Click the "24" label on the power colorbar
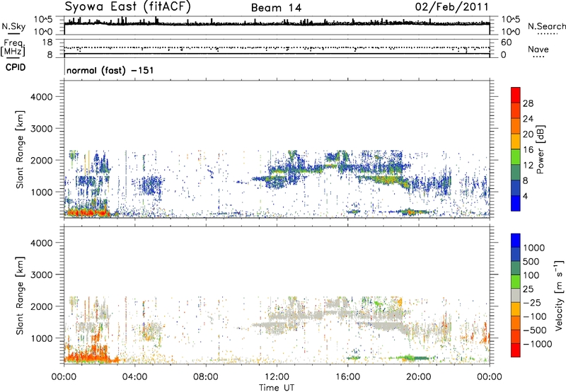 coord(528,119)
